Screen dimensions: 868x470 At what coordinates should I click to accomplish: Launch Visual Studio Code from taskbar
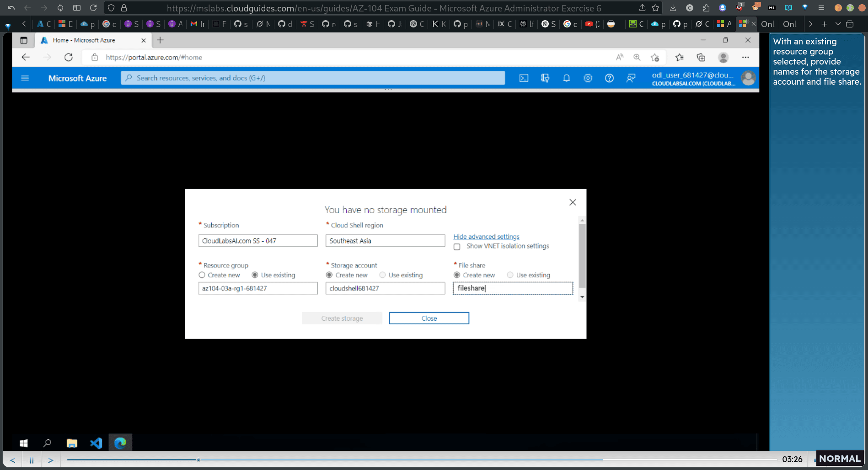[x=96, y=443]
